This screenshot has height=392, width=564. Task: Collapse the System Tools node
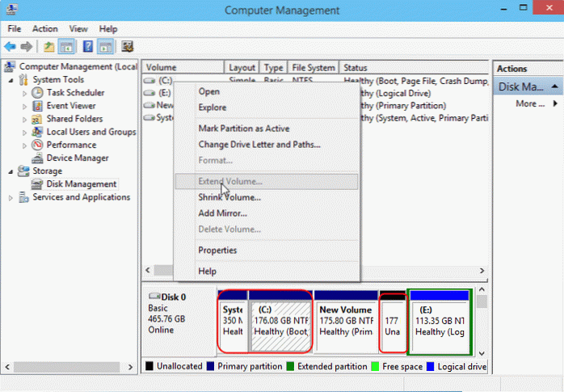[x=11, y=80]
